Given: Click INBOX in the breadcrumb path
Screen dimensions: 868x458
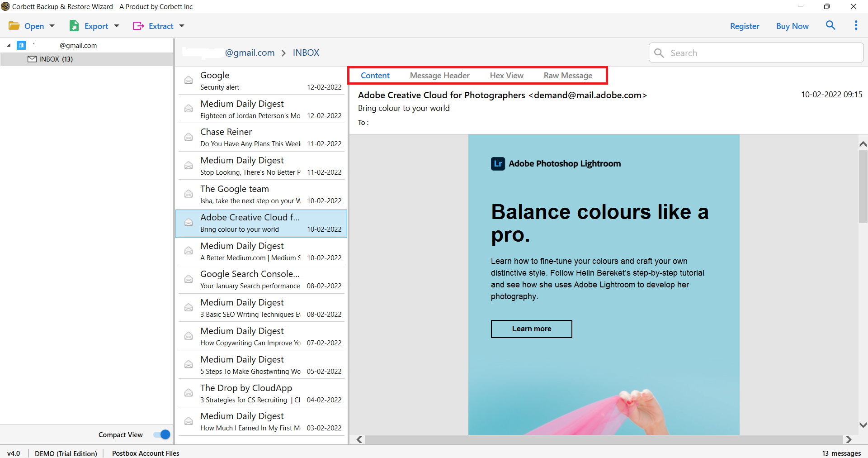Looking at the screenshot, I should click(306, 52).
